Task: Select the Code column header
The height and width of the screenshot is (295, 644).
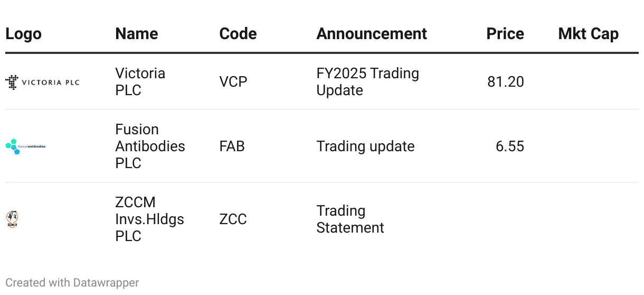Action: tap(238, 34)
